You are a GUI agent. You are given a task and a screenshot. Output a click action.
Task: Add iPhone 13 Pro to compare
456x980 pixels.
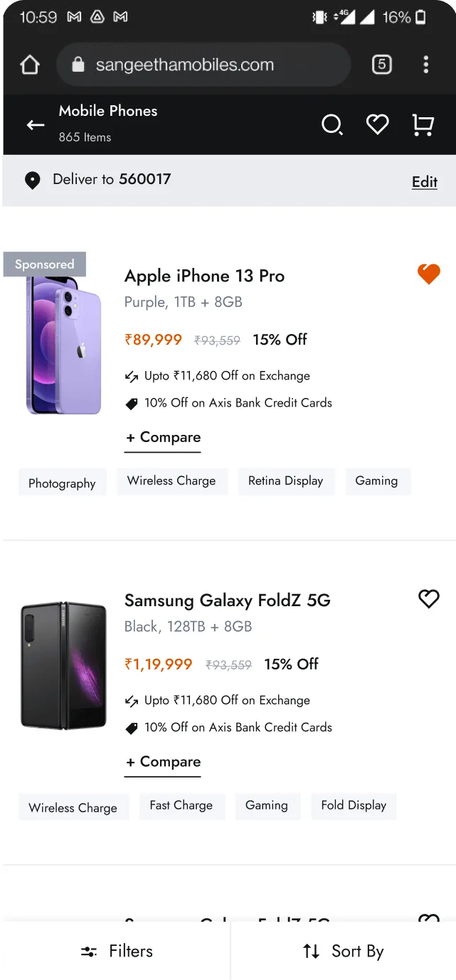click(x=163, y=438)
